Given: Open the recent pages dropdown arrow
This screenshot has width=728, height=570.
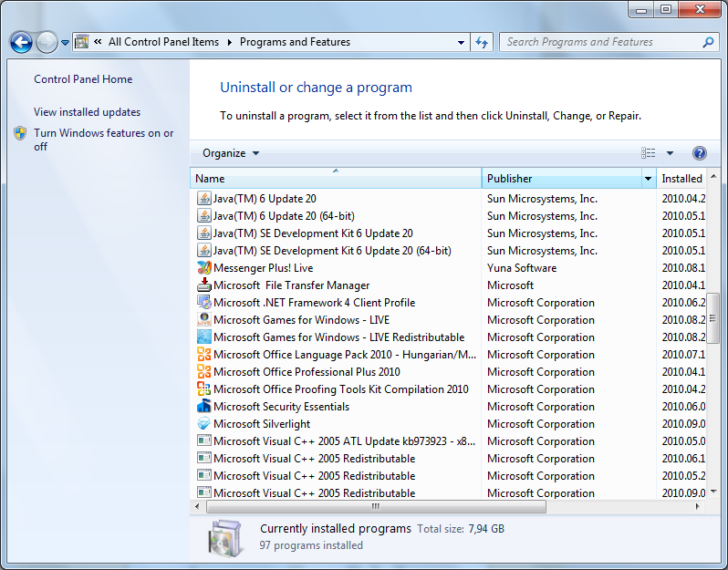Looking at the screenshot, I should tap(65, 43).
